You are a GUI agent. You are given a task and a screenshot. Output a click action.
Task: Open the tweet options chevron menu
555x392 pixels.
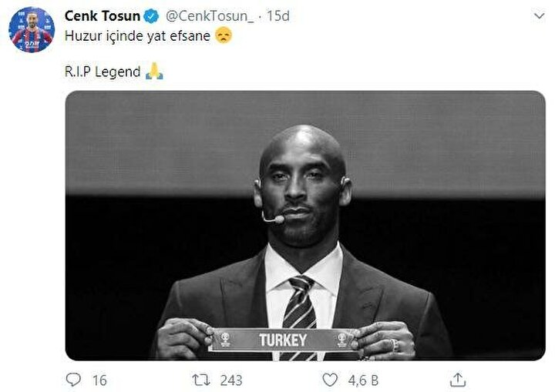[539, 16]
